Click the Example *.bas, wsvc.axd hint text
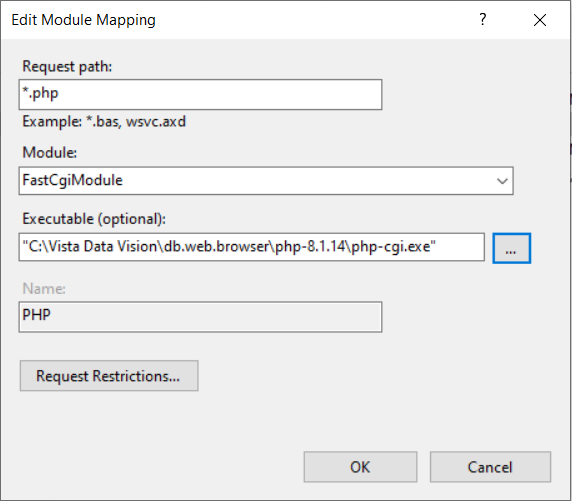 click(104, 122)
